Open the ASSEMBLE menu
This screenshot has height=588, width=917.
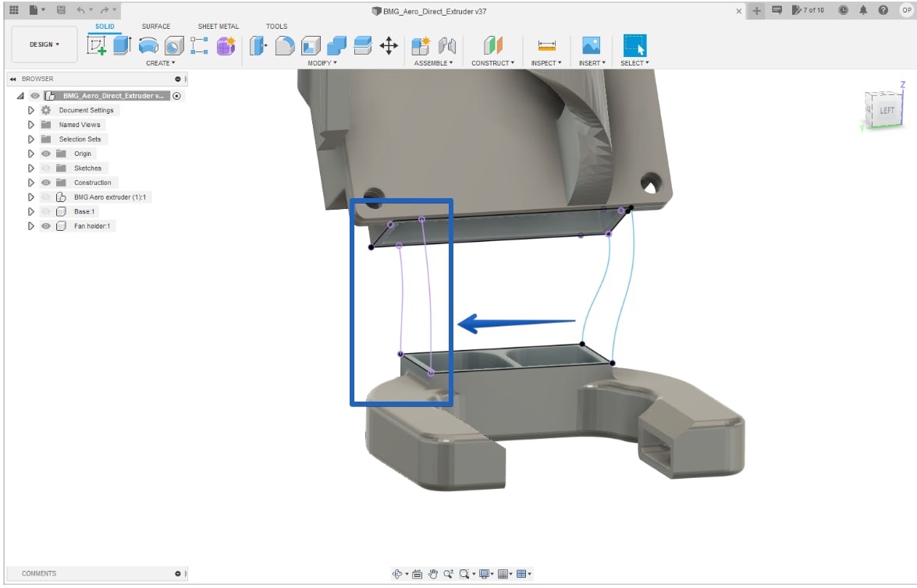coord(433,63)
